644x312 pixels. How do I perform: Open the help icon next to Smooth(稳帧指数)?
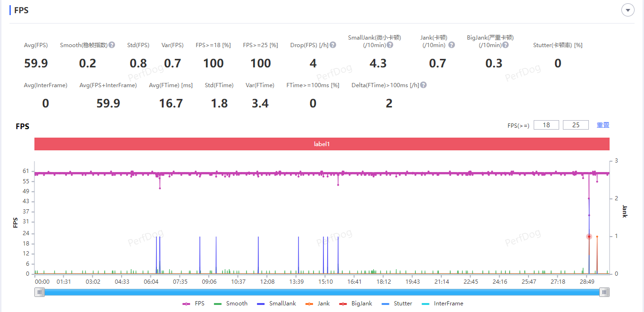(x=112, y=45)
